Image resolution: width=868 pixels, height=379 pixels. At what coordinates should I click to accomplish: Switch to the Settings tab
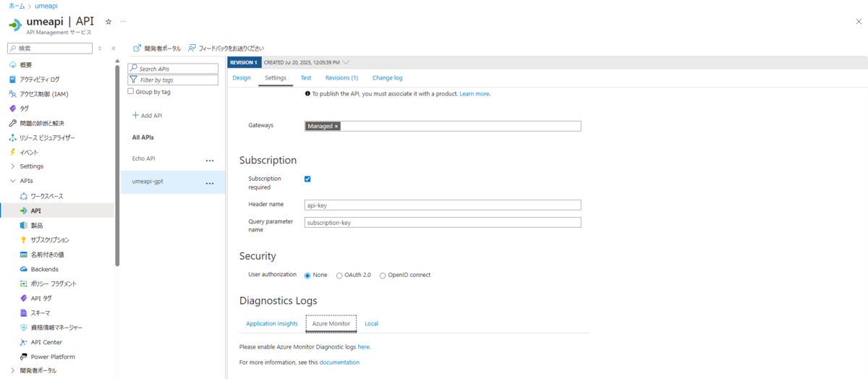[276, 77]
